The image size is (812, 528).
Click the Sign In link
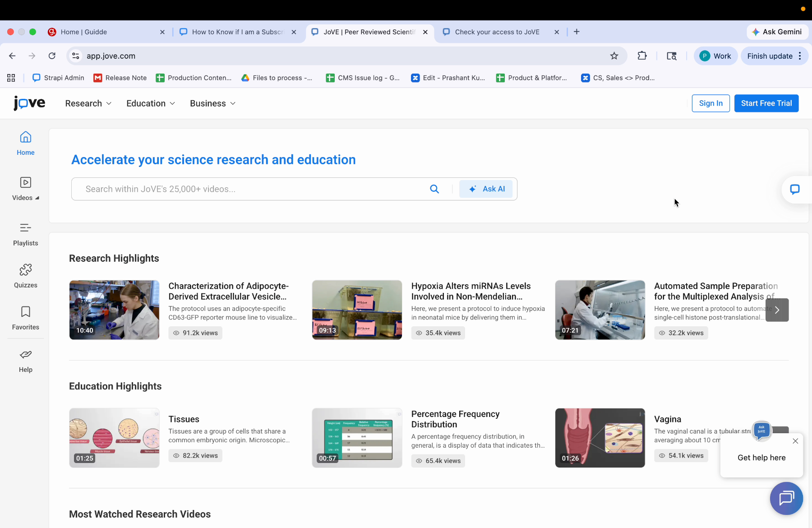(710, 103)
